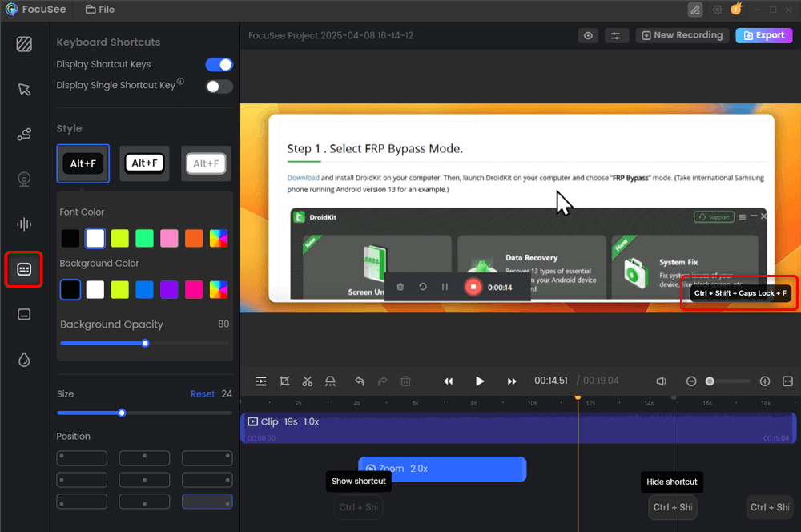Select the Zoom 2.0x clip on timeline
The width and height of the screenshot is (801, 532).
pyautogui.click(x=441, y=469)
